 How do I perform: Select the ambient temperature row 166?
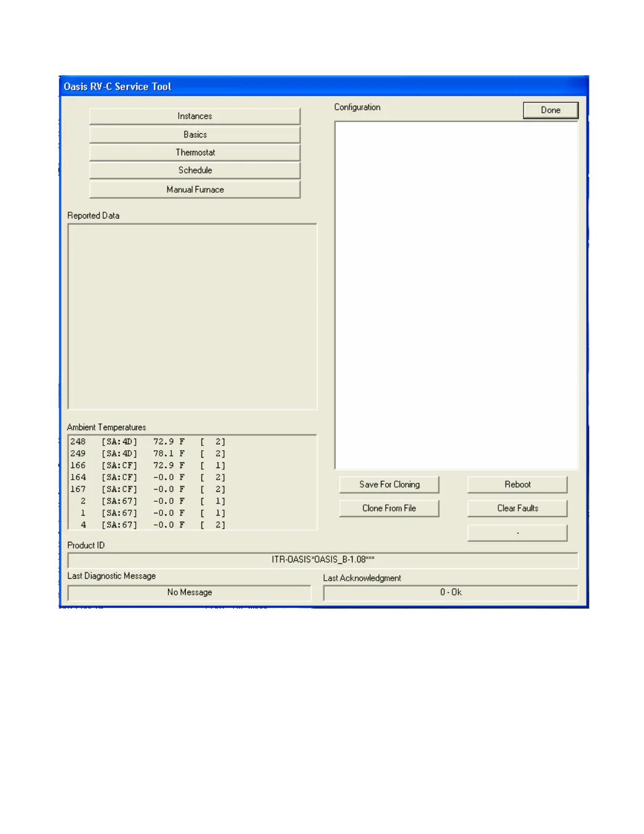(148, 465)
